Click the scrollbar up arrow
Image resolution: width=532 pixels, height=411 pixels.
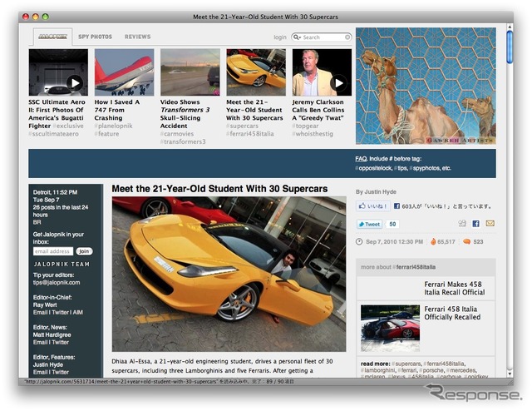tap(510, 27)
